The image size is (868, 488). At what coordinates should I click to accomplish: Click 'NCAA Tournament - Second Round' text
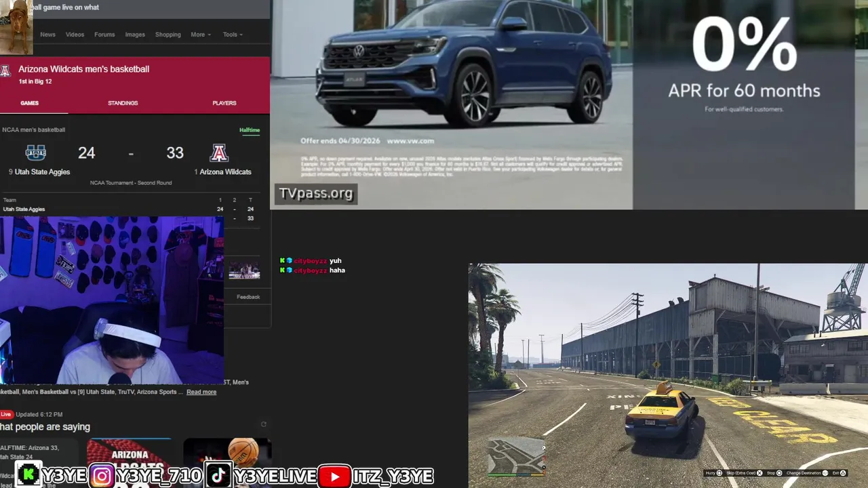click(131, 183)
